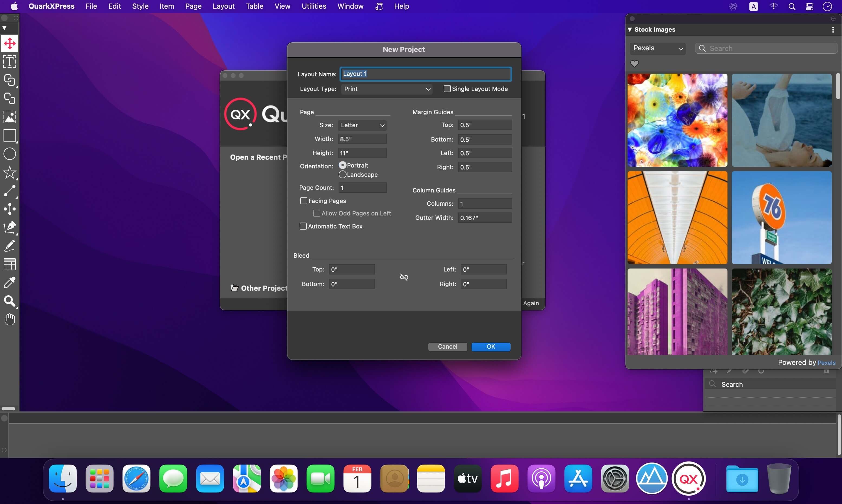Choose the Oval Box tool

pos(9,154)
